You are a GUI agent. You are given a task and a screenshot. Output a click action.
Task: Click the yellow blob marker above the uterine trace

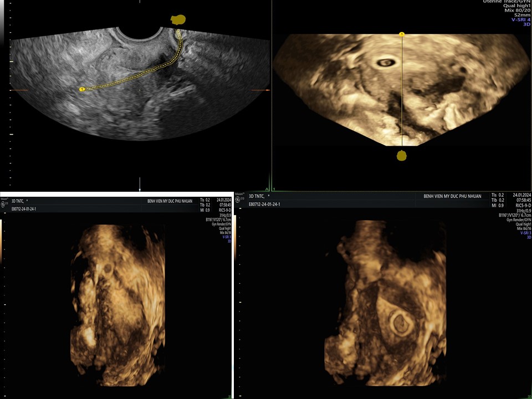[x=178, y=20]
